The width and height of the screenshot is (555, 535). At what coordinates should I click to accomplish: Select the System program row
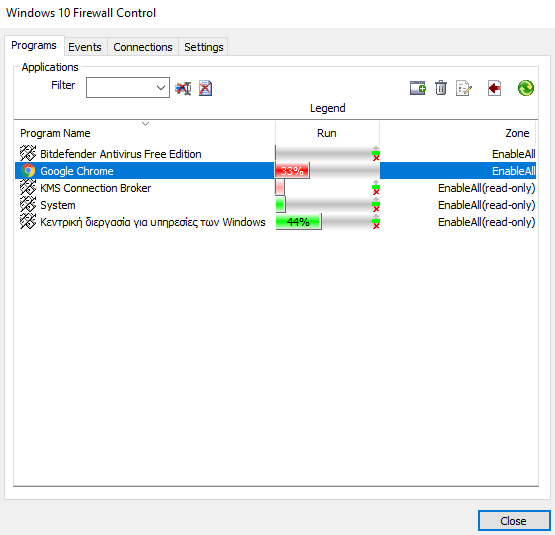coord(275,205)
